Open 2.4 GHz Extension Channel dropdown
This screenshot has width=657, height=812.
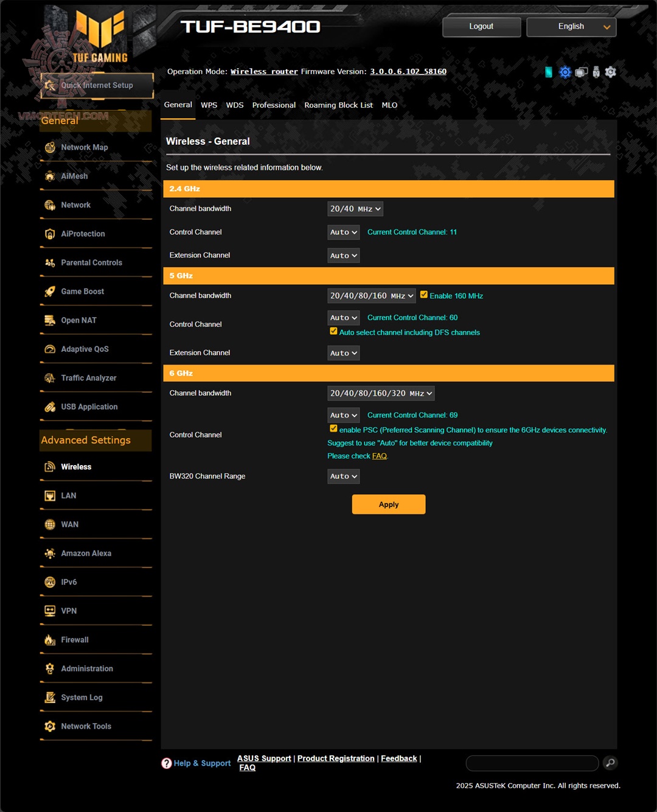[344, 256]
